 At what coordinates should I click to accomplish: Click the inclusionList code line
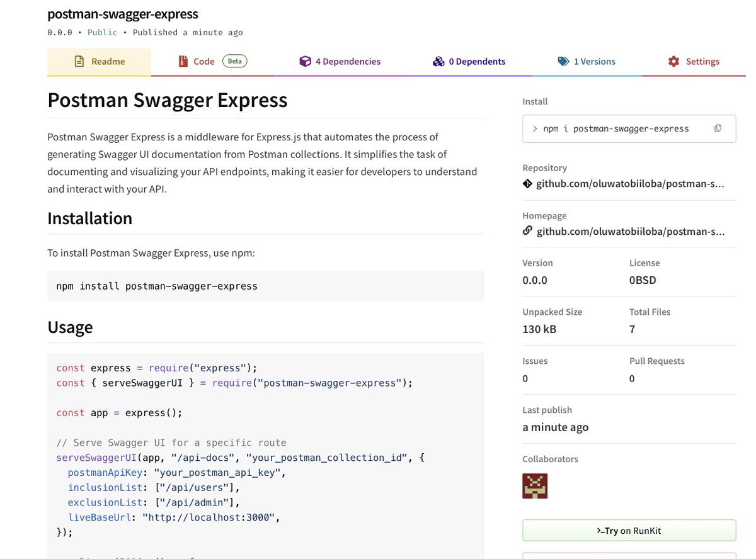[154, 487]
